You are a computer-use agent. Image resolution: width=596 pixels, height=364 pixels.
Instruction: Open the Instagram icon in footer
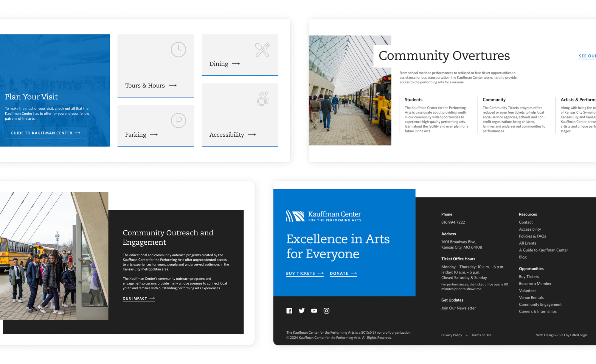(327, 311)
